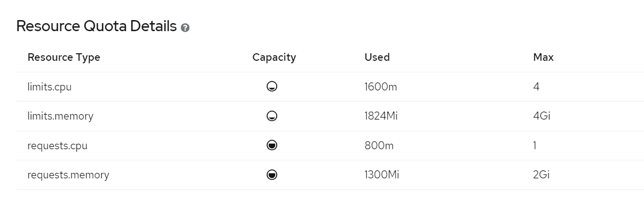
Task: Click the Resource Quota Details heading
Action: coord(97,26)
